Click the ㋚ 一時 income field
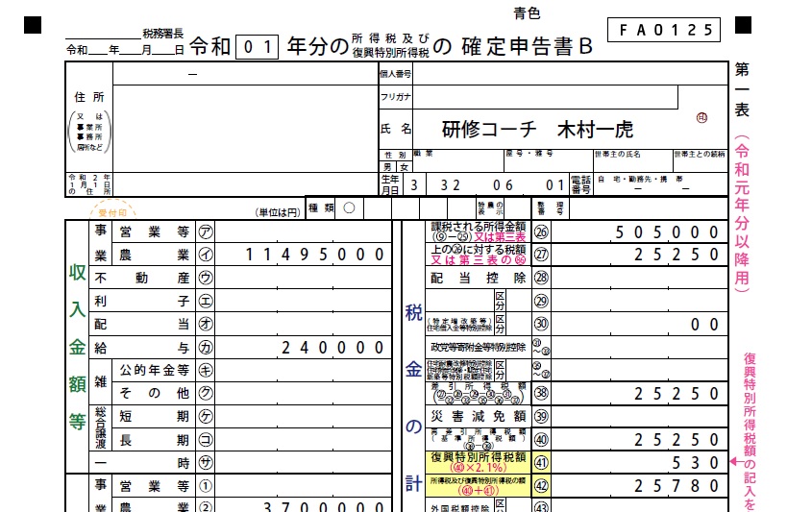The image size is (812, 512). 303,462
